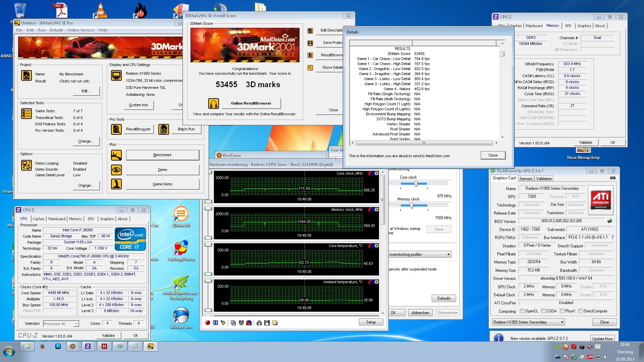This screenshot has height=362, width=644.
Task: Click the Show Details magnifier icon
Action: tap(310, 68)
